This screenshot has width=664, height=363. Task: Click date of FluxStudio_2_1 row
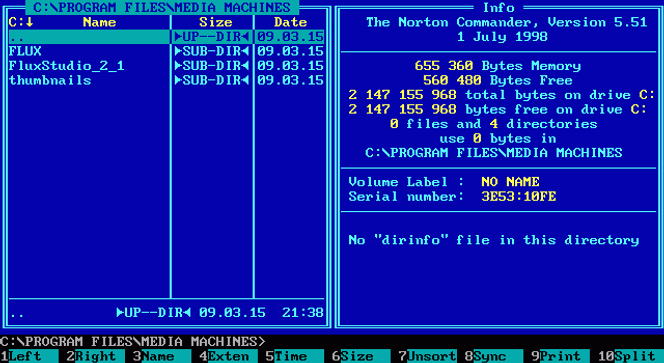[290, 66]
